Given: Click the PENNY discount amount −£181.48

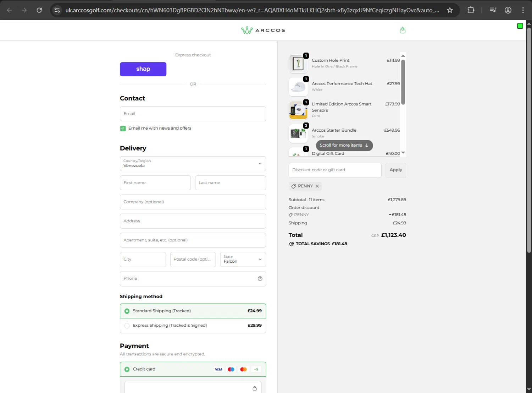Looking at the screenshot, I should click(x=397, y=215).
